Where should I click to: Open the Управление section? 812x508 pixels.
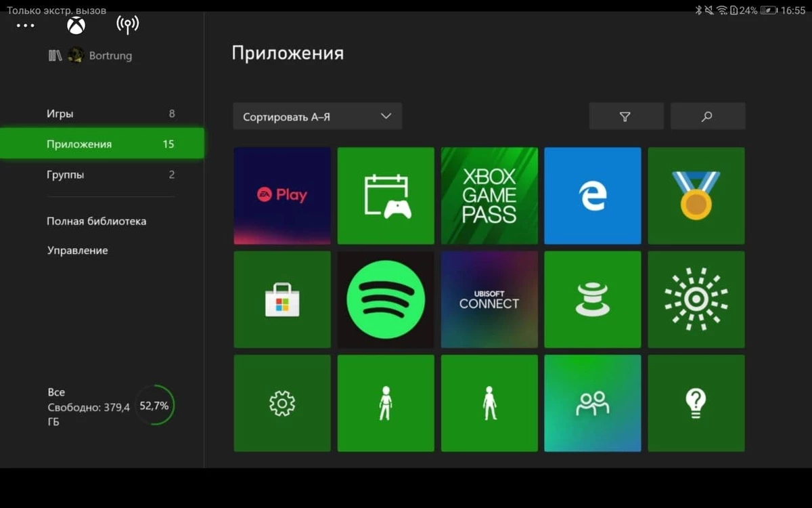[77, 251]
